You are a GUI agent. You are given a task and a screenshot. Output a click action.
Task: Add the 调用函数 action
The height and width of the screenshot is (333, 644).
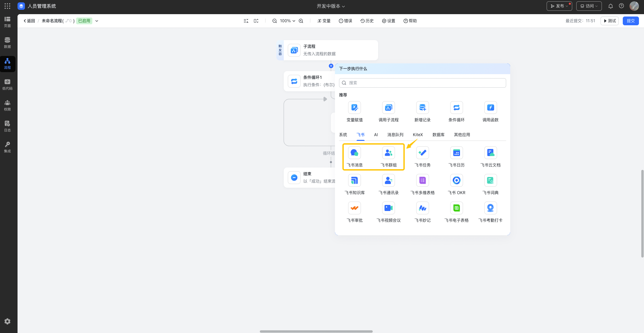pyautogui.click(x=491, y=112)
